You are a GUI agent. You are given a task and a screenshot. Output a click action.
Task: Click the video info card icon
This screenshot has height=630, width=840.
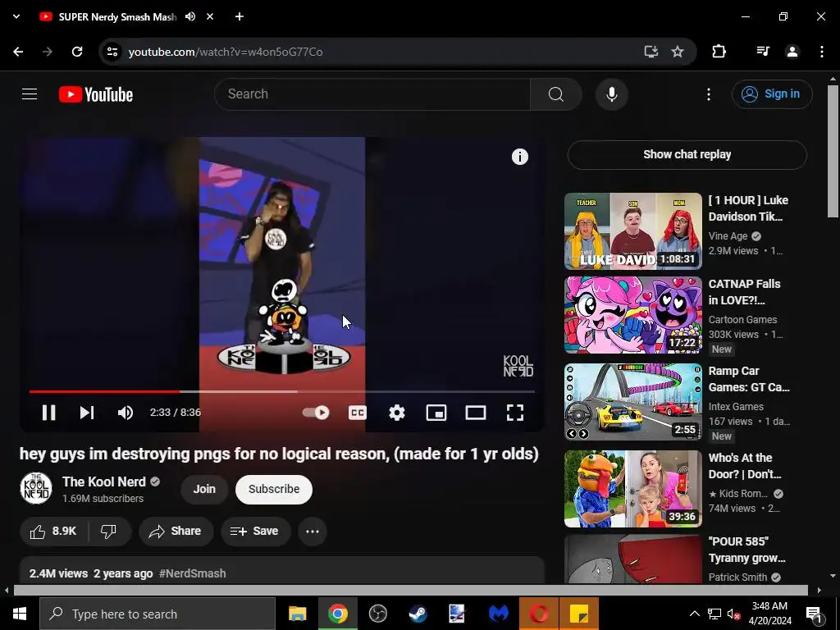(x=519, y=157)
